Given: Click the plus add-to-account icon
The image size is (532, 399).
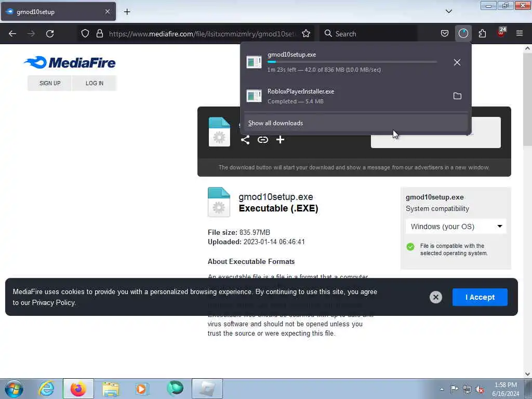Looking at the screenshot, I should [x=280, y=140].
